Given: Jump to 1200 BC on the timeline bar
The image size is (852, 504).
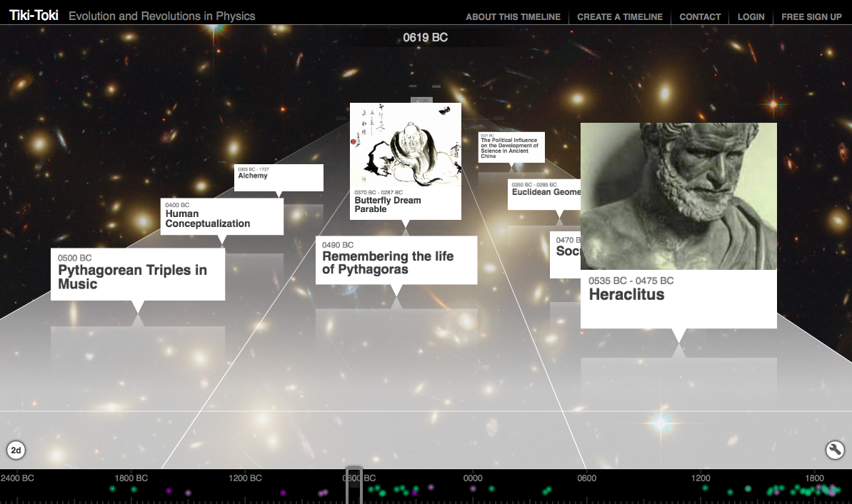Looking at the screenshot, I should tap(245, 478).
